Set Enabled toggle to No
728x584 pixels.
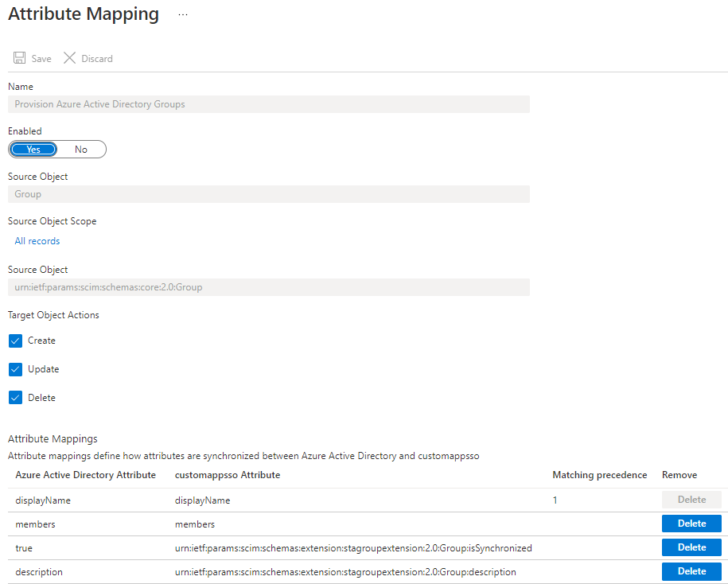81,150
